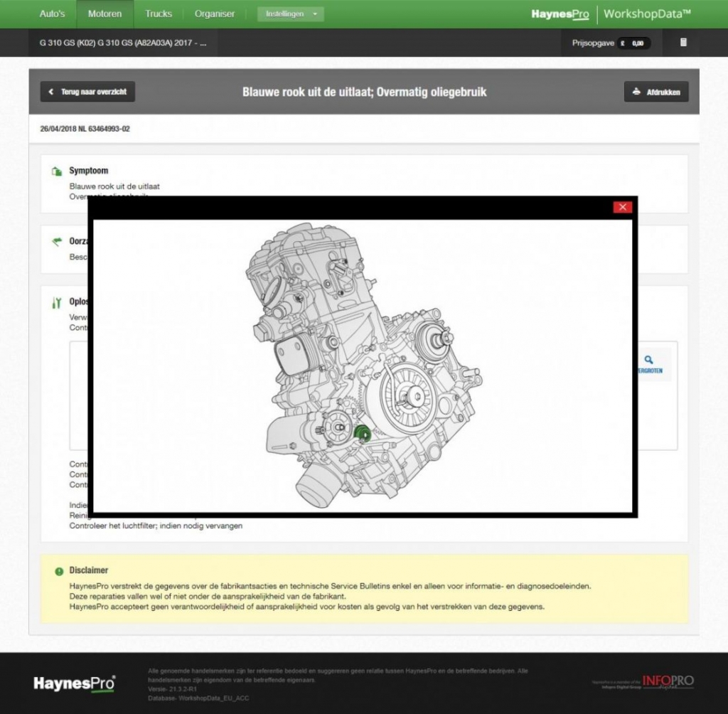Go back via Terug naar overzicht
This screenshot has width=728, height=714.
pos(87,92)
